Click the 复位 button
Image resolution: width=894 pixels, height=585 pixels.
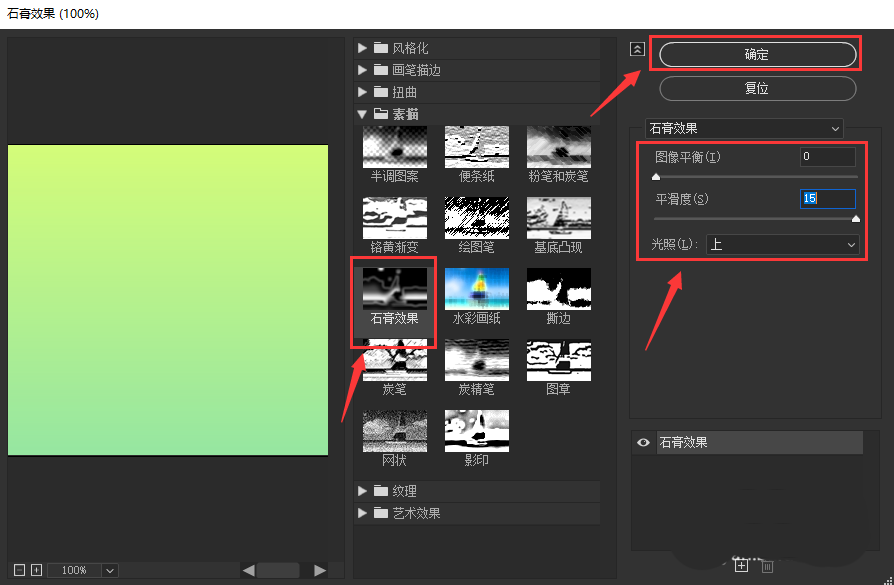pyautogui.click(x=758, y=88)
